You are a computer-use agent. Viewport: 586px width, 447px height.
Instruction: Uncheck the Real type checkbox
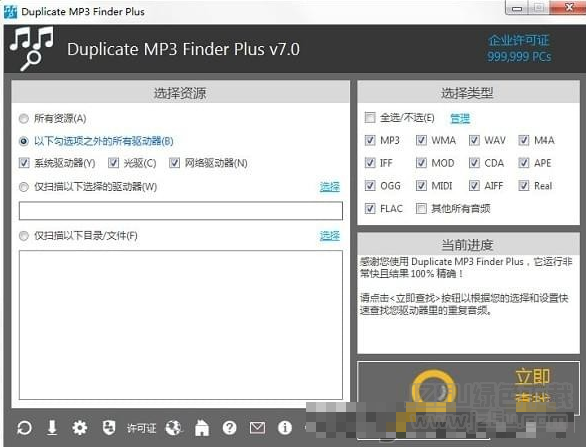point(524,186)
